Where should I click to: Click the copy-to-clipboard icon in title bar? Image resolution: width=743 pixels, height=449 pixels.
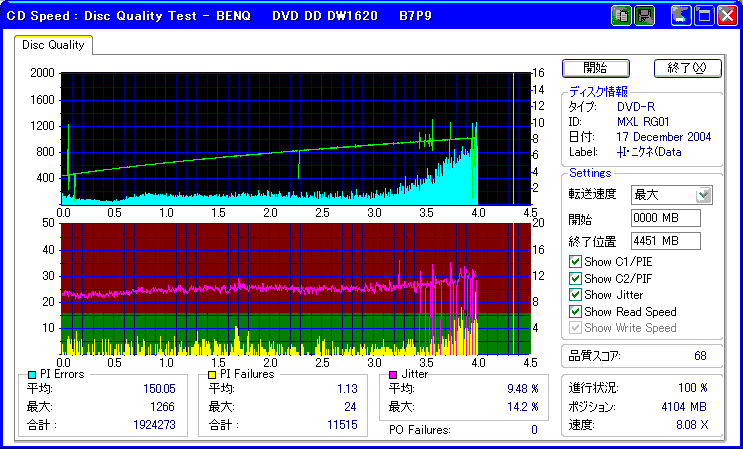pos(621,16)
